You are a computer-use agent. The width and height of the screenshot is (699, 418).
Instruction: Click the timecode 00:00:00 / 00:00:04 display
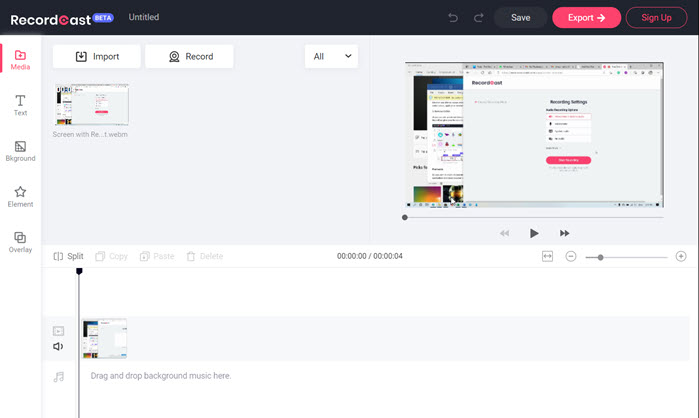[x=370, y=256]
